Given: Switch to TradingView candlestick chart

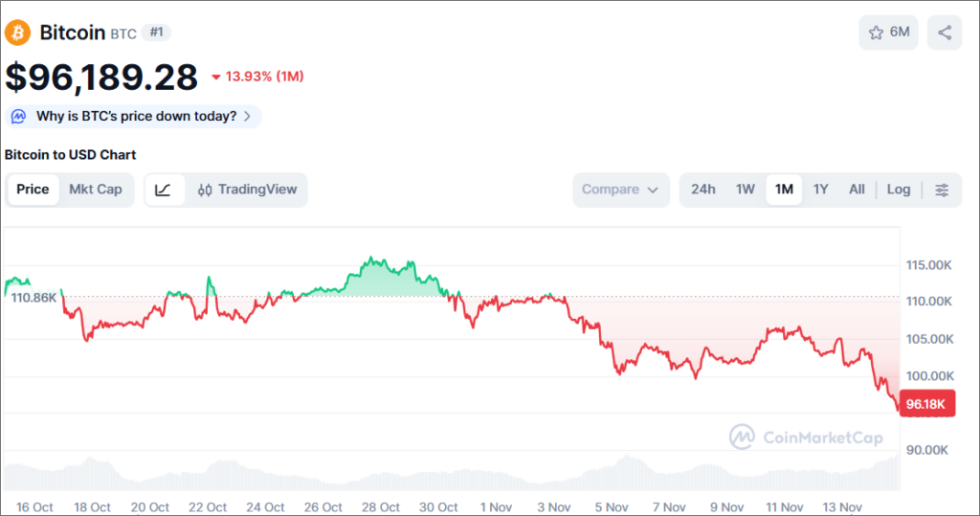Looking at the screenshot, I should (x=247, y=190).
